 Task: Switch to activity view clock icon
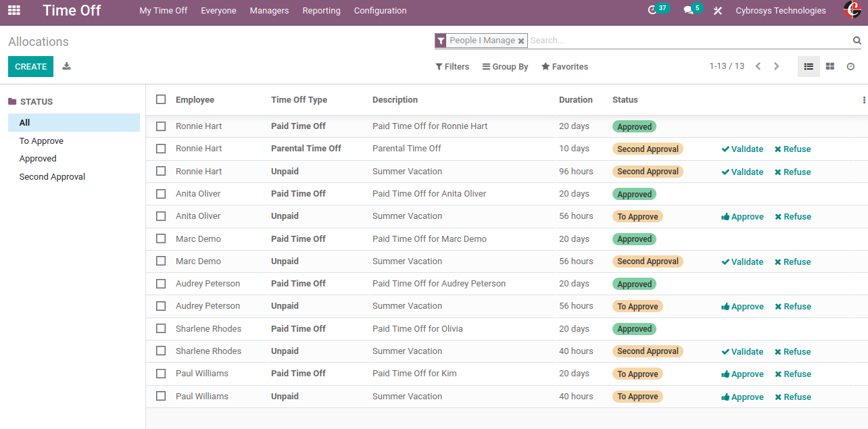(850, 66)
